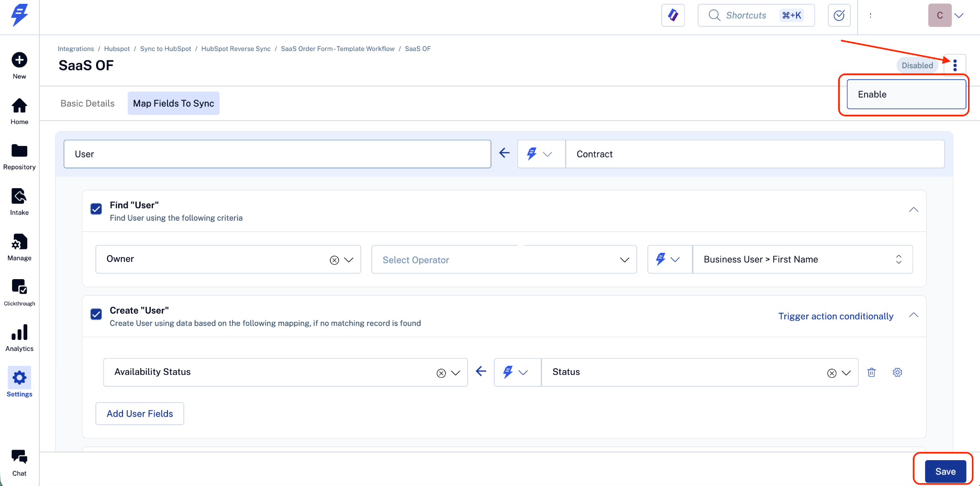Viewport: 980px width, 486px height.
Task: Open gear settings for Status mapping row
Action: [897, 373]
